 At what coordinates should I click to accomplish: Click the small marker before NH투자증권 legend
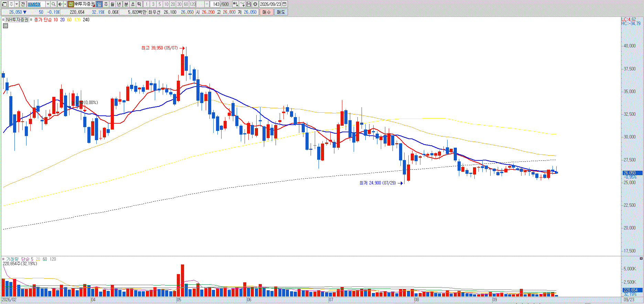pyautogui.click(x=3, y=20)
